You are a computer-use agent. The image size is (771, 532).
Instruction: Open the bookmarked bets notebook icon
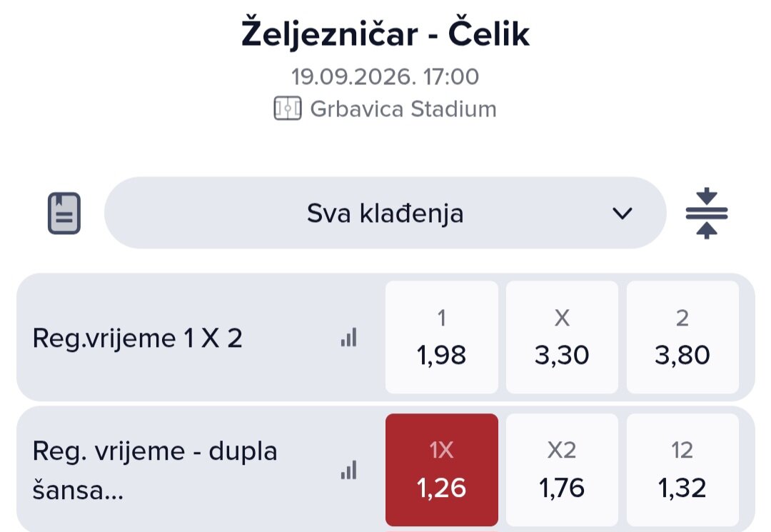coord(64,213)
